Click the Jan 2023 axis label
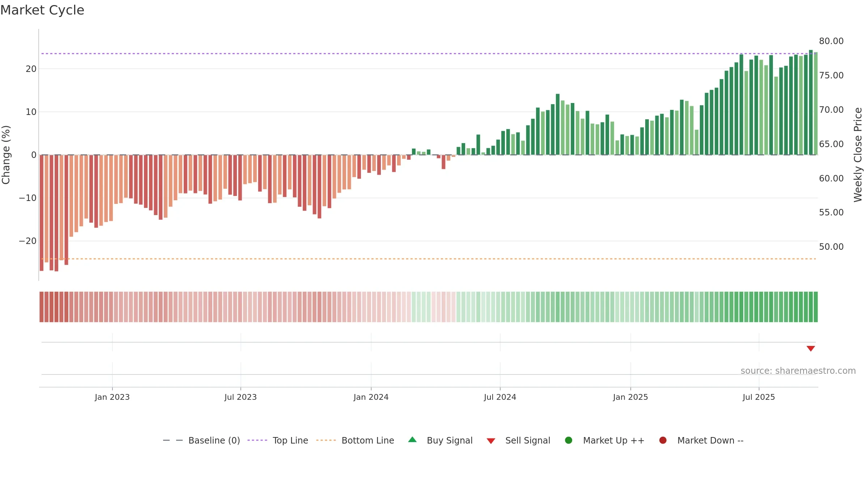The image size is (868, 488). tap(112, 397)
